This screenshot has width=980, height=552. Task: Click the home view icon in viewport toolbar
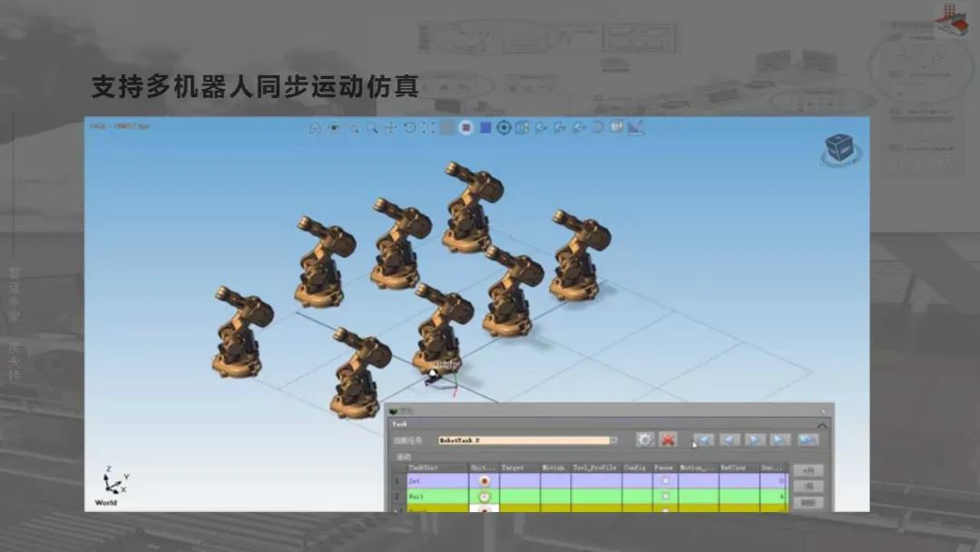pyautogui.click(x=315, y=128)
